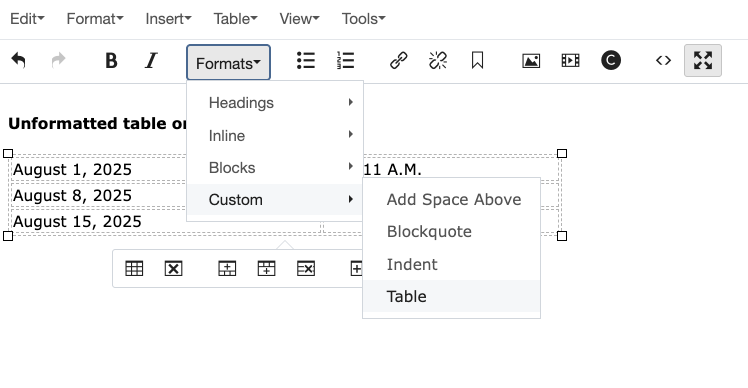748x388 pixels.
Task: Expand the Custom submenu
Action: click(275, 199)
